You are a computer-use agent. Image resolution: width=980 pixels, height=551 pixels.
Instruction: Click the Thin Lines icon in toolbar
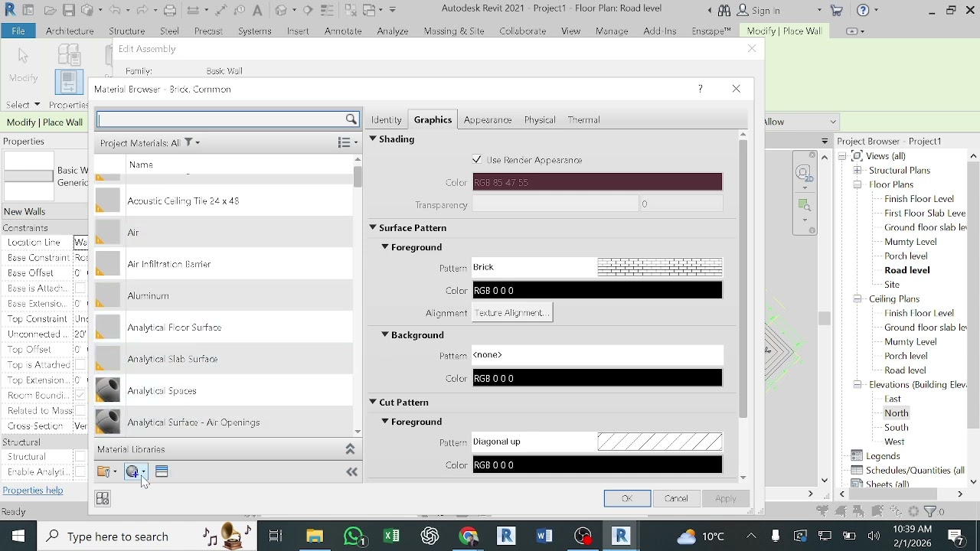point(328,11)
